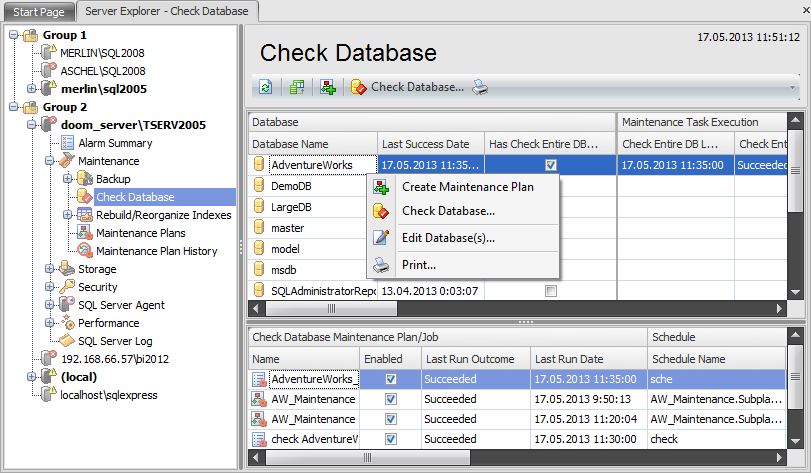Toggle Enabled checkbox for check AdventureW job

click(x=391, y=439)
